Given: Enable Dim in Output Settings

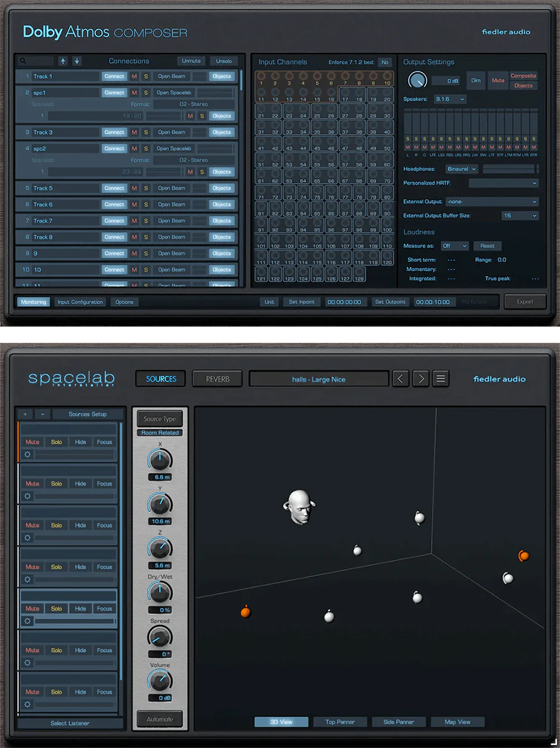Looking at the screenshot, I should [x=477, y=80].
